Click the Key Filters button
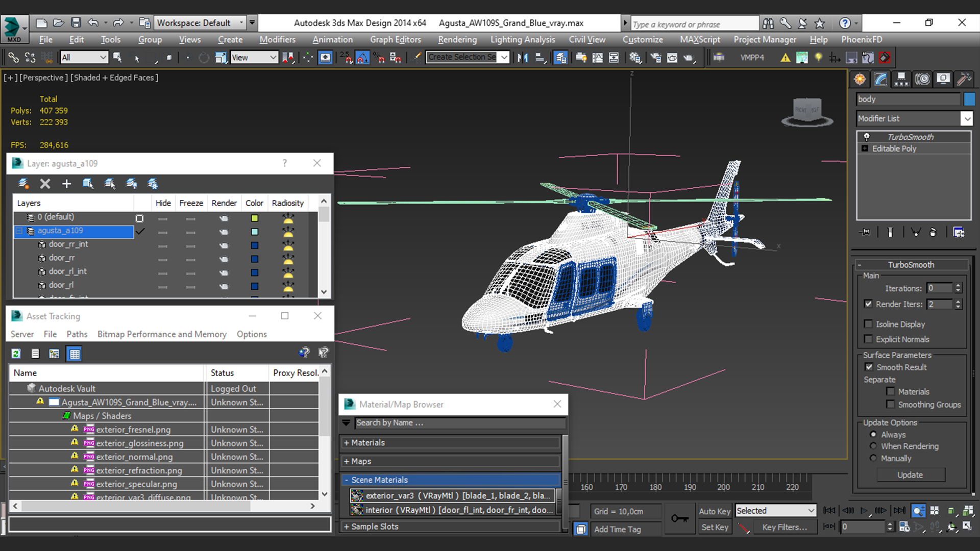The image size is (980, 551). [785, 528]
